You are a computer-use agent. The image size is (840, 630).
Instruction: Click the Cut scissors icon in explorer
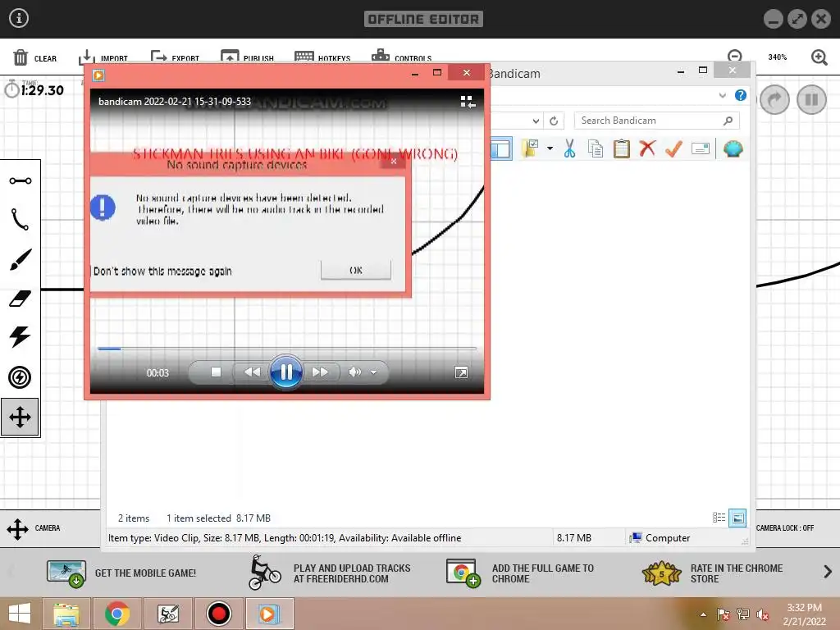[569, 149]
